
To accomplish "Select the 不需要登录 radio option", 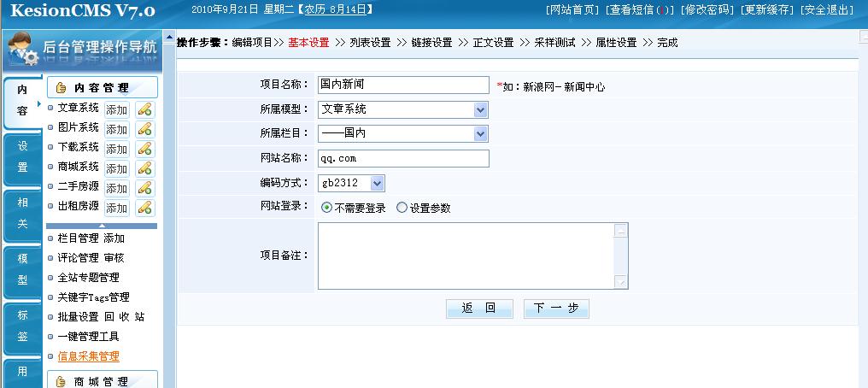I will [326, 208].
